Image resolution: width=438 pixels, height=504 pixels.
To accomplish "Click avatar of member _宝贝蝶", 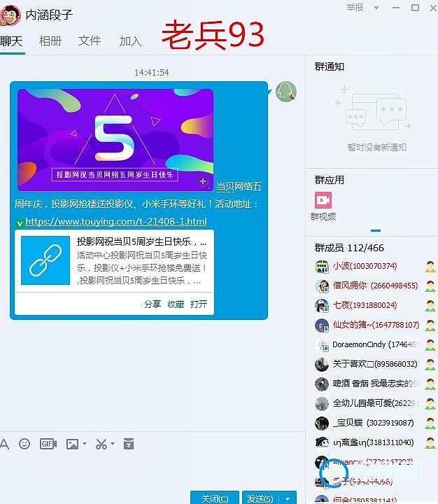I will 321,423.
